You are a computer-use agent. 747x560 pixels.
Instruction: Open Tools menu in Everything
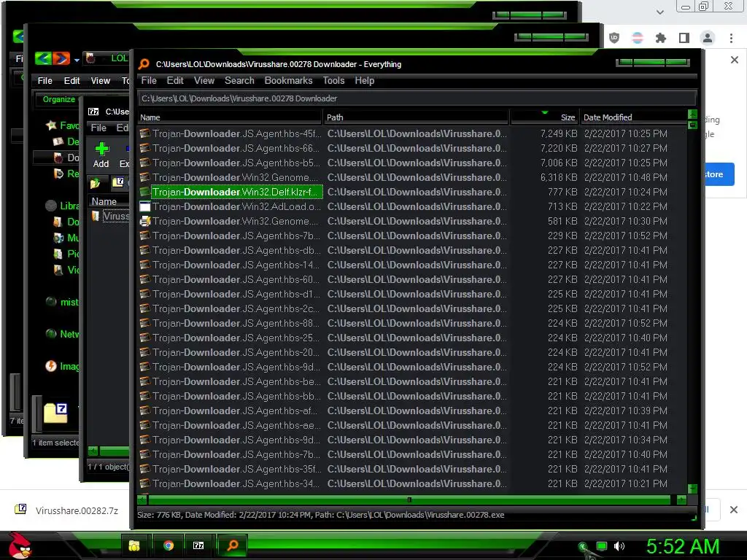pos(333,80)
